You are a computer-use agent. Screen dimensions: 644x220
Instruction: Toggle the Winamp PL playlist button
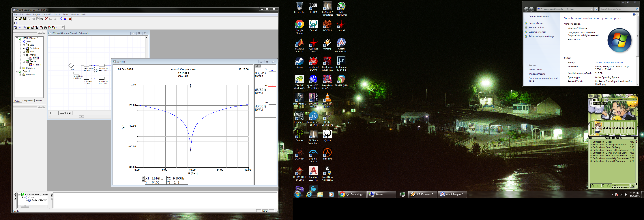(x=635, y=106)
